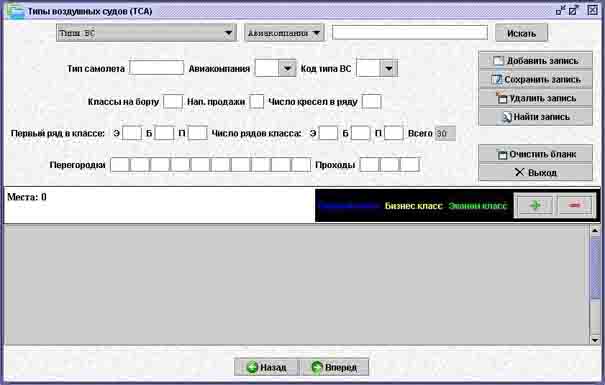Image resolution: width=605 pixels, height=385 pixels.
Task: Click the green plus arrow button
Action: coord(535,206)
